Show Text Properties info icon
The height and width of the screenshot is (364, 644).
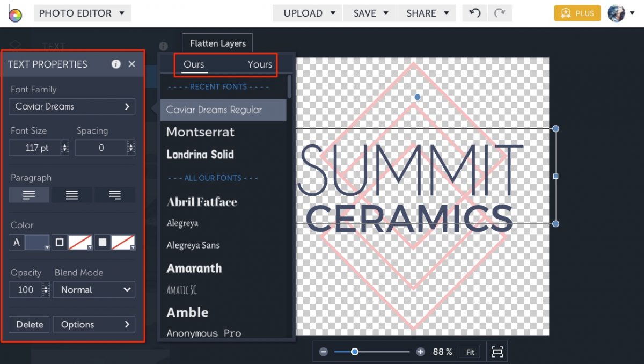coord(116,64)
